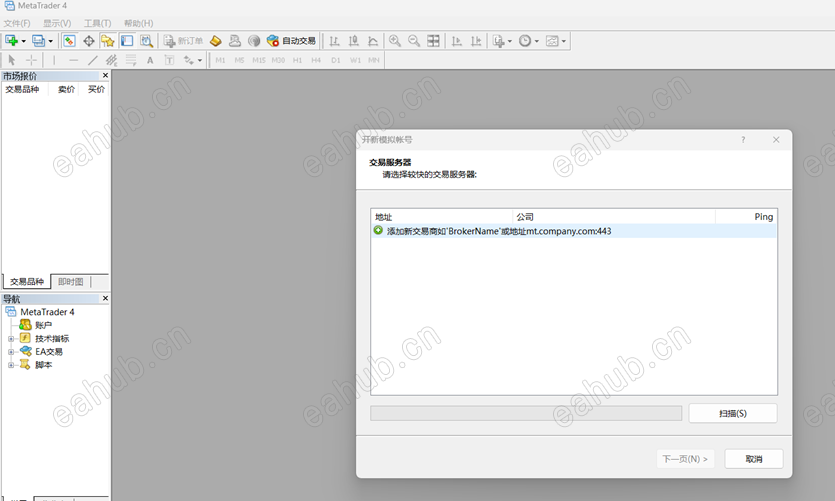
Task: Toggle the Strategy Tester magnifier icon
Action: [x=146, y=40]
